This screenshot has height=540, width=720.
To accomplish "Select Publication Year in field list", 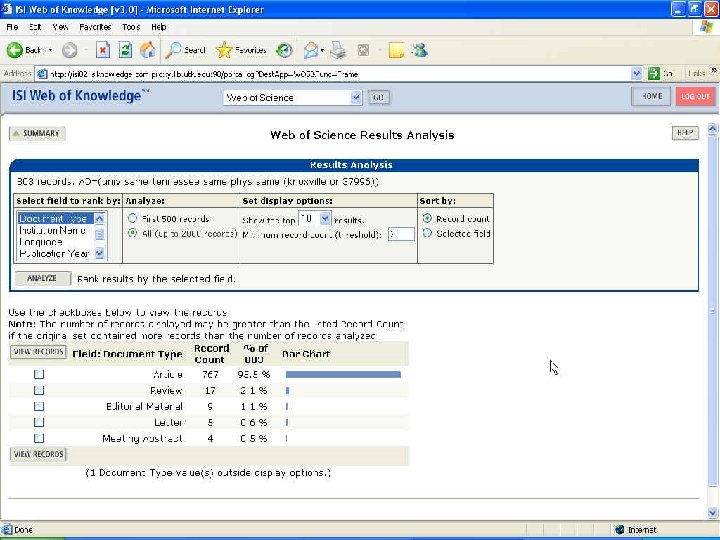I will tap(54, 253).
